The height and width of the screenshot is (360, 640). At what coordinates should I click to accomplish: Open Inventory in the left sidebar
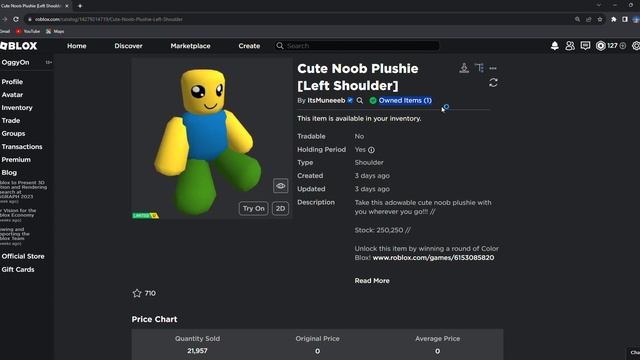tap(17, 108)
